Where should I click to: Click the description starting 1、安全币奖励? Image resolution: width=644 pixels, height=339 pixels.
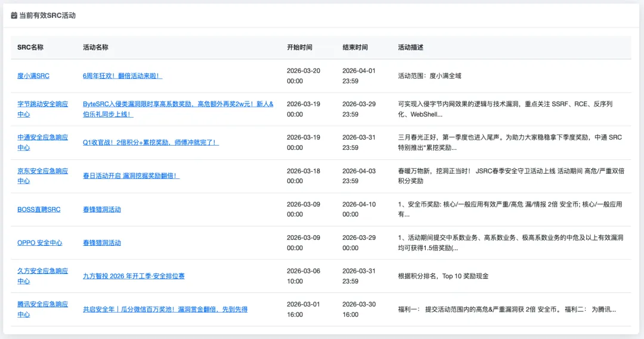(510, 209)
